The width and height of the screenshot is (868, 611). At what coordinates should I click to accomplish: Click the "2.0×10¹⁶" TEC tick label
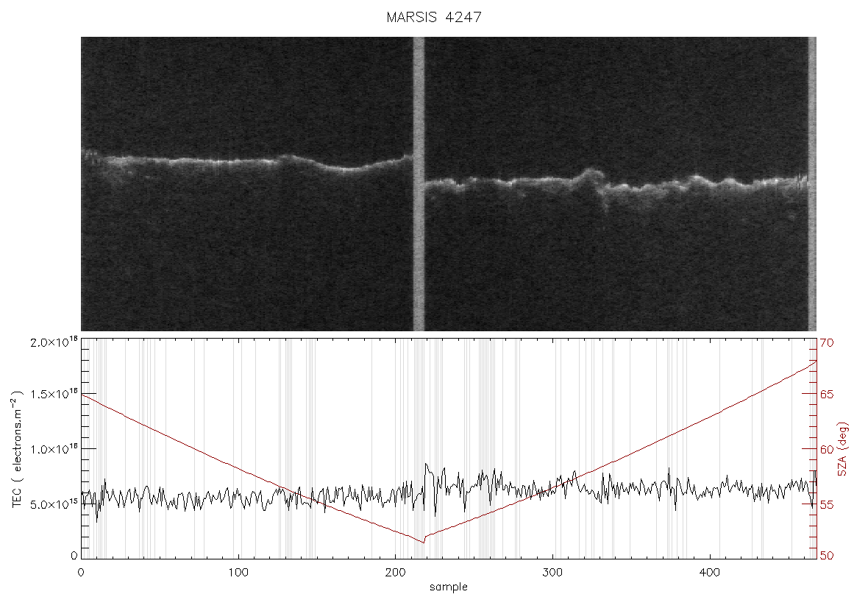[x=54, y=342]
